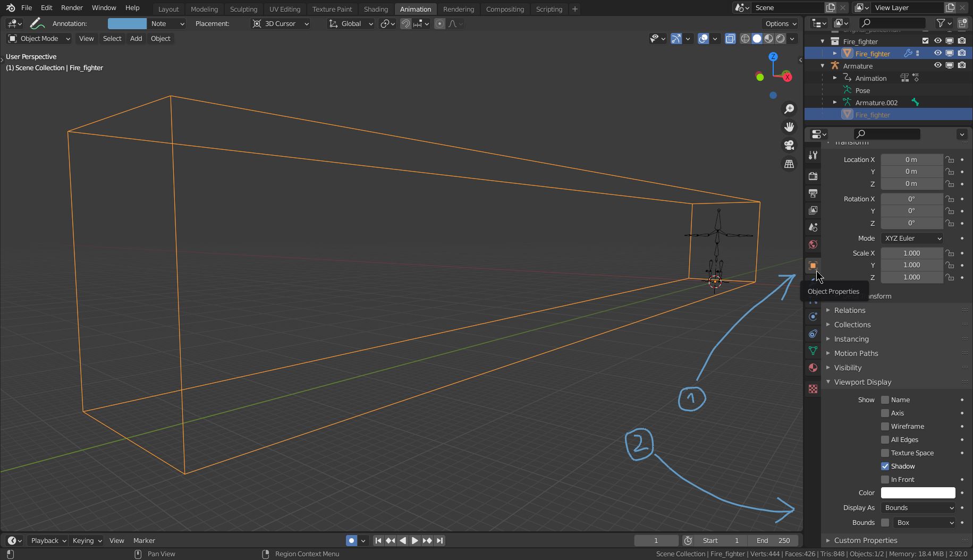Toggle Armature visibility eye in the outliner
This screenshot has height=560, width=973.
pyautogui.click(x=937, y=65)
